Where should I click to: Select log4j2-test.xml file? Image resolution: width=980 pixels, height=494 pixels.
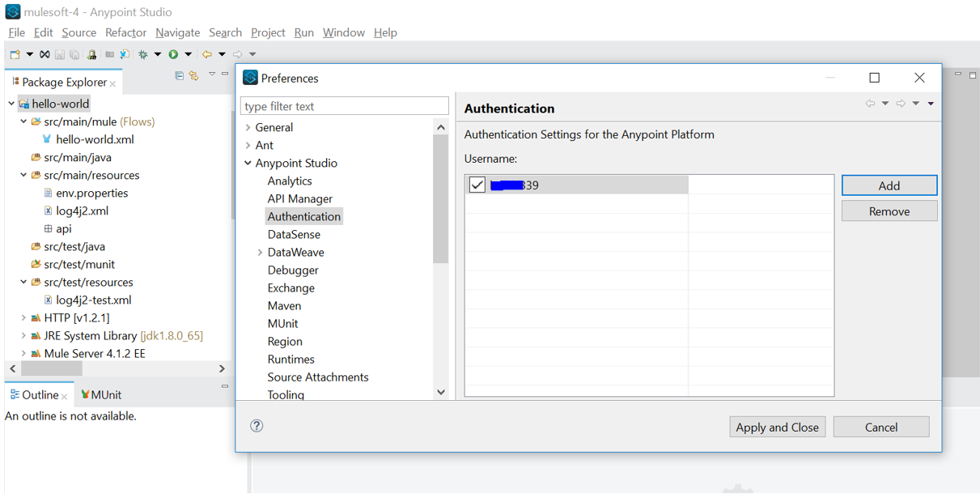tap(93, 300)
